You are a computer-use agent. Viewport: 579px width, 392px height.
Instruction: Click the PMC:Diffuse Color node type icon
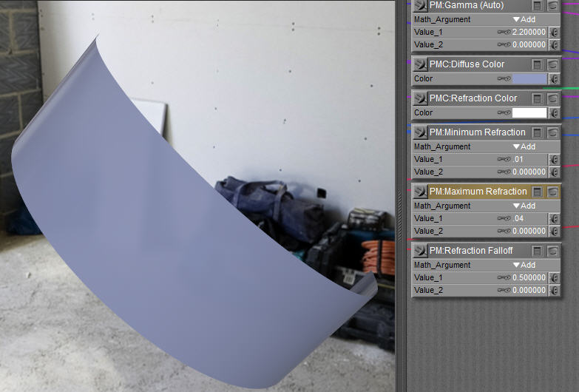(420, 64)
